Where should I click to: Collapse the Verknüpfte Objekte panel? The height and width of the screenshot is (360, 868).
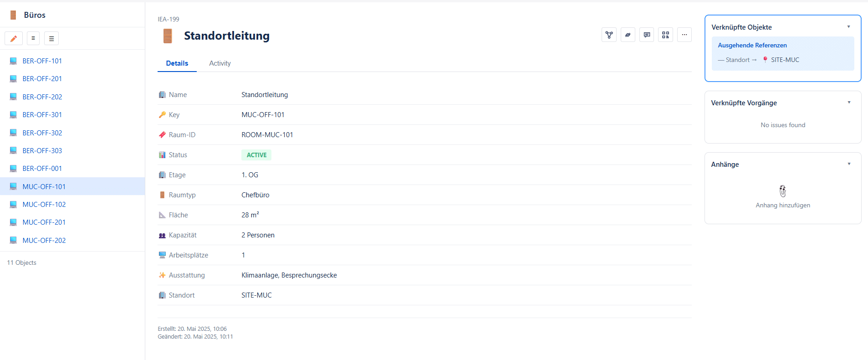tap(848, 27)
